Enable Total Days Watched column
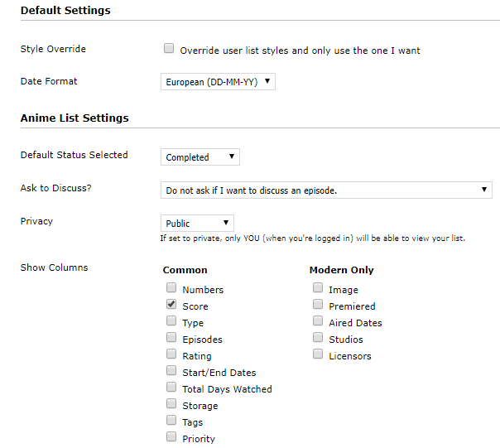500x448 pixels. tap(171, 388)
